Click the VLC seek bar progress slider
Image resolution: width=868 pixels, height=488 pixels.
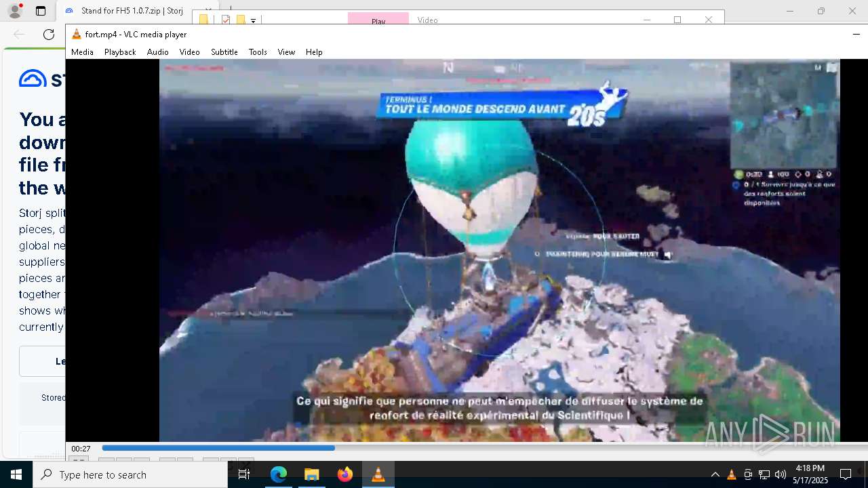(485, 448)
